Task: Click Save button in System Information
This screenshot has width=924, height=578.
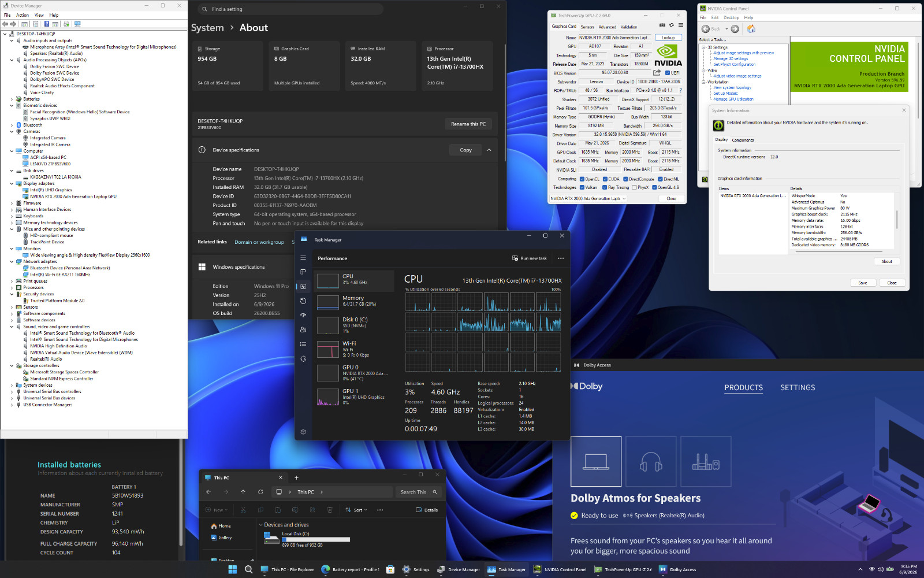Action: (x=862, y=283)
